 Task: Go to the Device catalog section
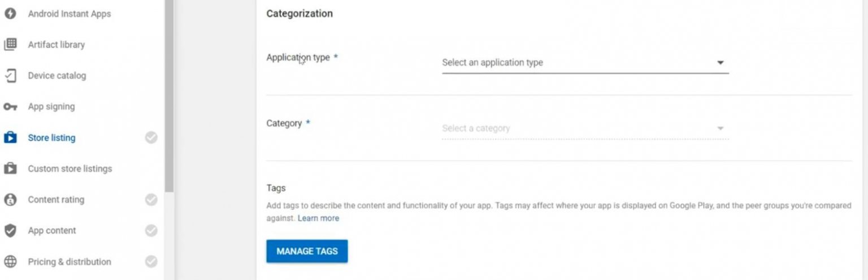[x=57, y=76]
